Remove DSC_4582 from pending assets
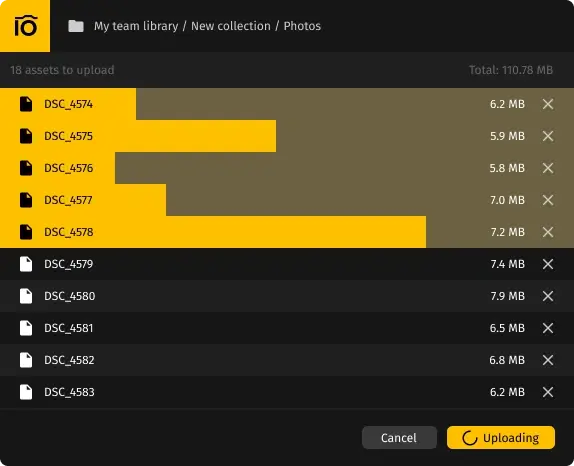 tap(548, 360)
